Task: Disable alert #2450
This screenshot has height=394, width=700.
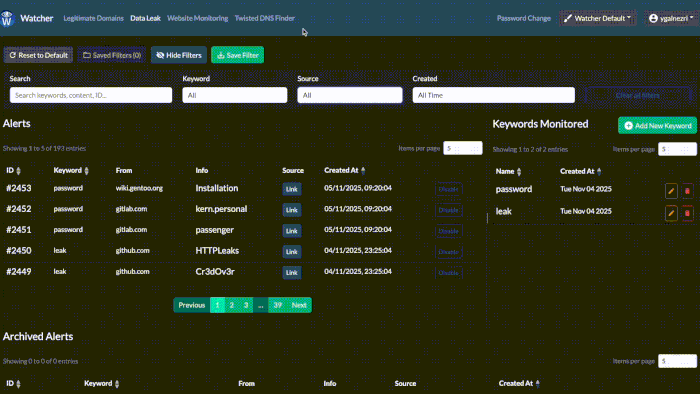Action: tap(448, 252)
